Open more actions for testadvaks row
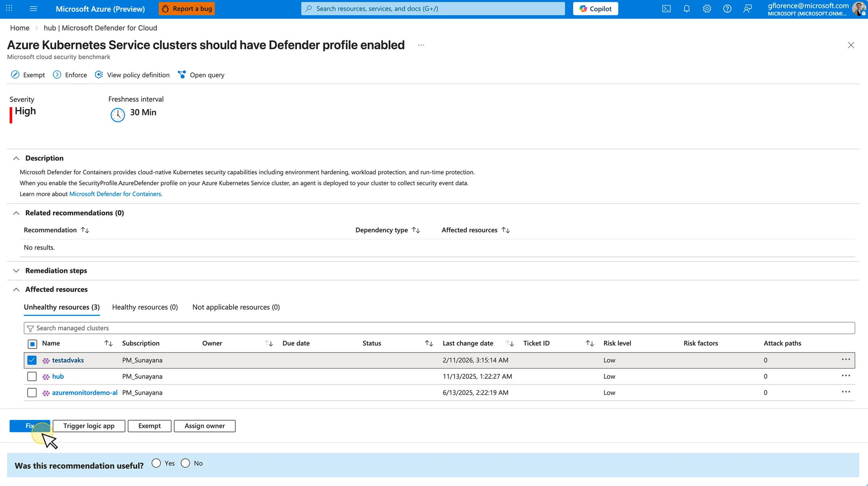 (846, 359)
